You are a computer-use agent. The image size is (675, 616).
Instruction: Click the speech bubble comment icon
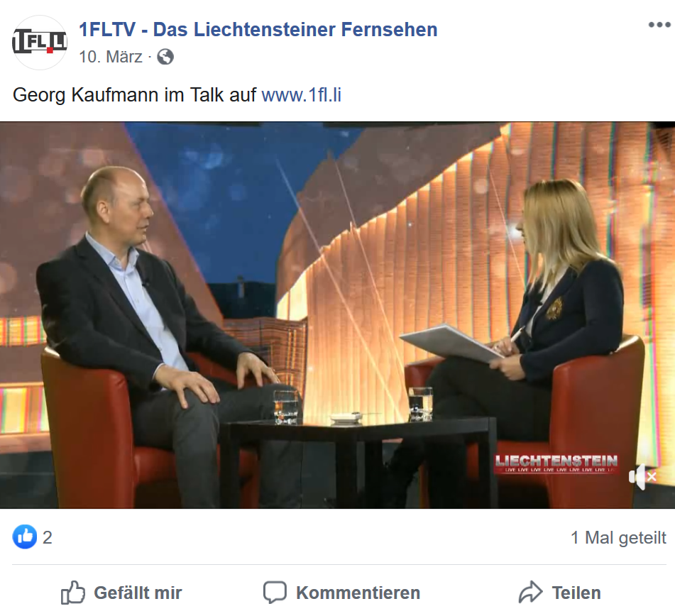coord(275,593)
